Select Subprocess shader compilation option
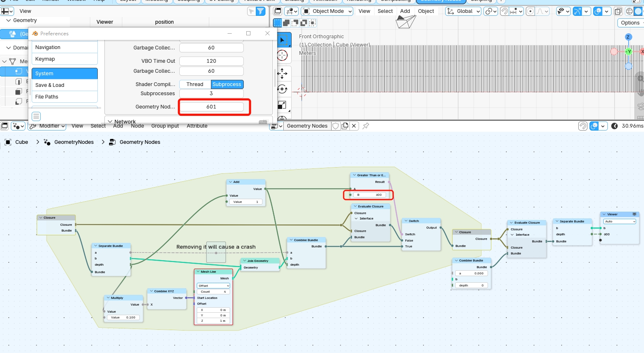 pos(227,84)
